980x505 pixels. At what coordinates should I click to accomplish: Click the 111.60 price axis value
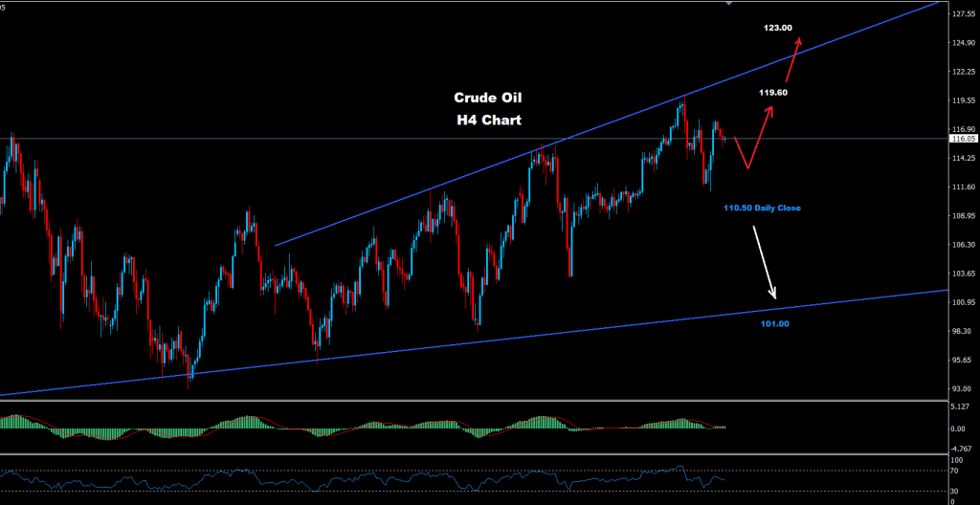pos(963,187)
